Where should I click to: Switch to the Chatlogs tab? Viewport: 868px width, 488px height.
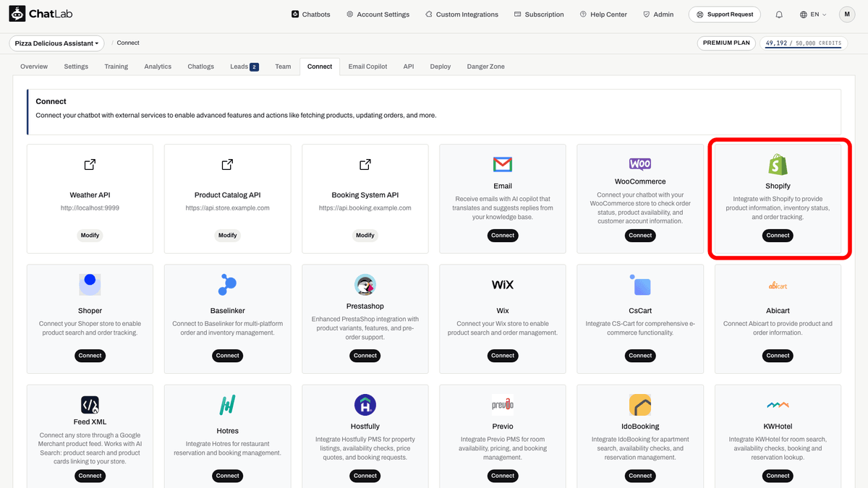click(x=201, y=67)
